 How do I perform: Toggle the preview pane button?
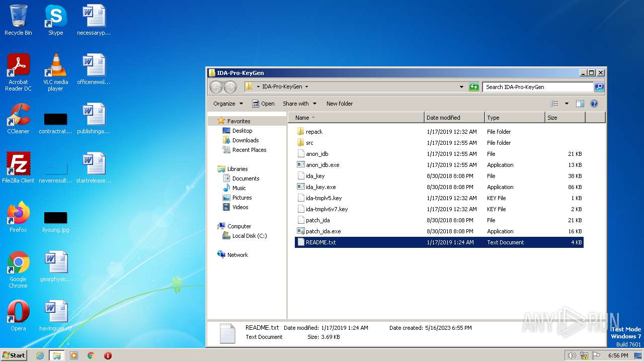click(x=580, y=104)
